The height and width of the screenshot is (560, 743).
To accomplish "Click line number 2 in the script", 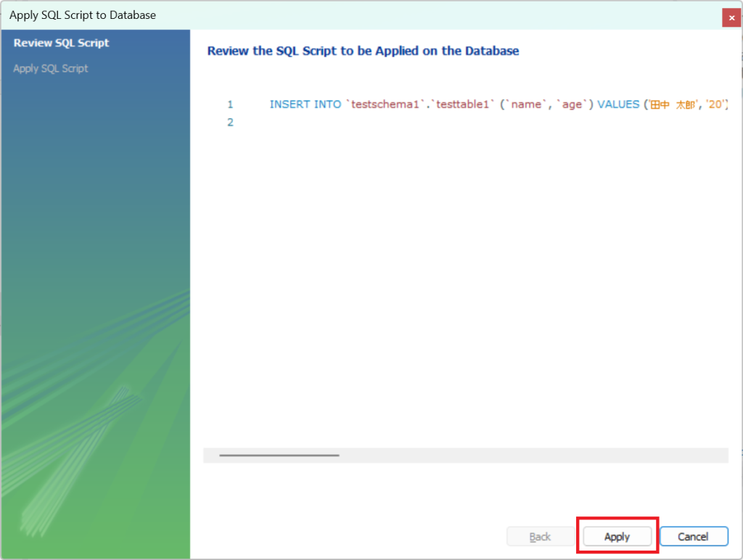I will point(230,123).
